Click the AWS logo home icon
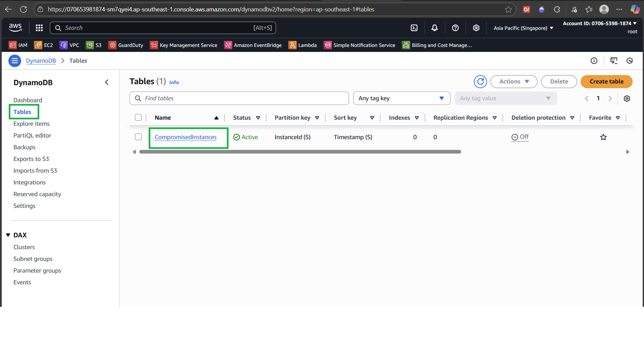This screenshot has width=644, height=342. [x=15, y=28]
